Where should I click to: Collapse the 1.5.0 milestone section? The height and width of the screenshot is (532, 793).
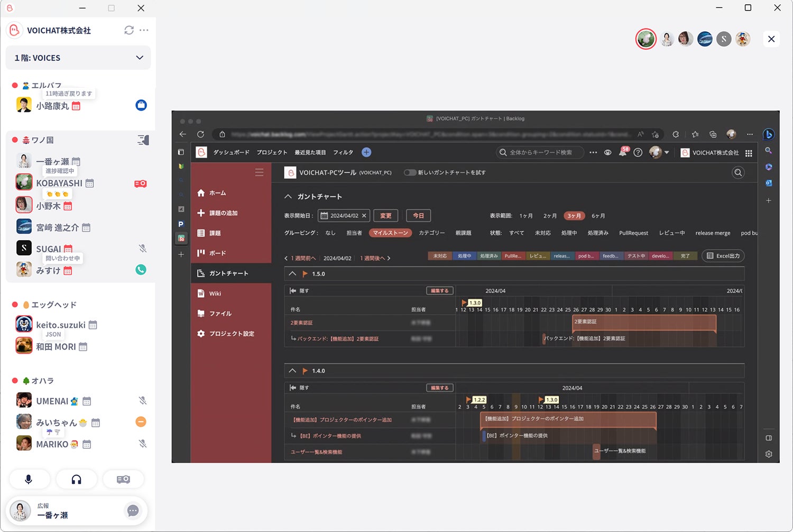pos(292,274)
